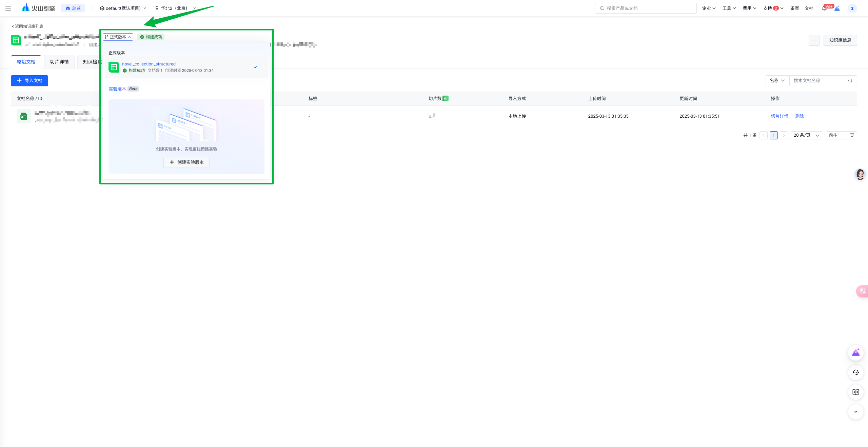This screenshot has width=868, height=447.
Task: Click 创建实验版本 button
Action: tap(186, 162)
